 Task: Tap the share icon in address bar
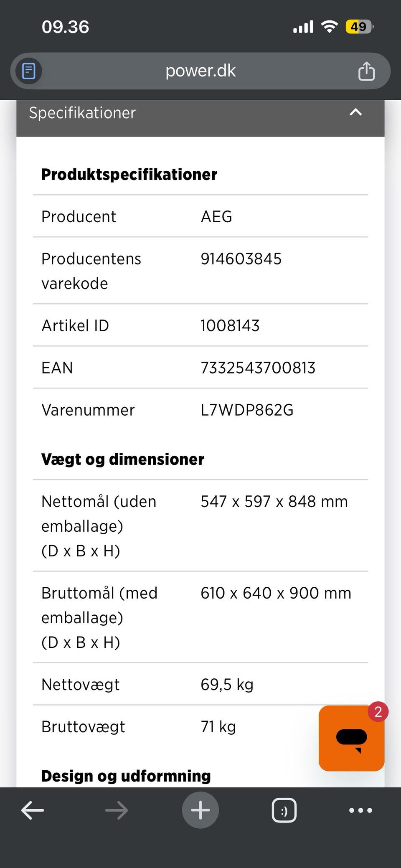point(366,71)
